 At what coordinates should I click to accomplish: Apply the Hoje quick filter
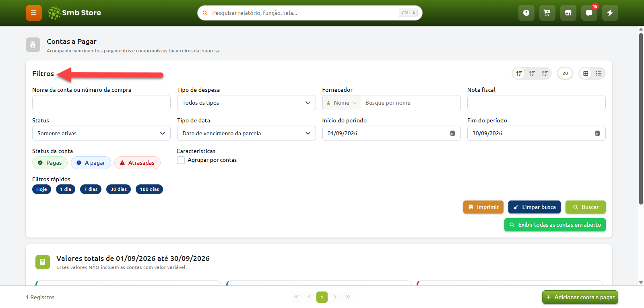41,189
